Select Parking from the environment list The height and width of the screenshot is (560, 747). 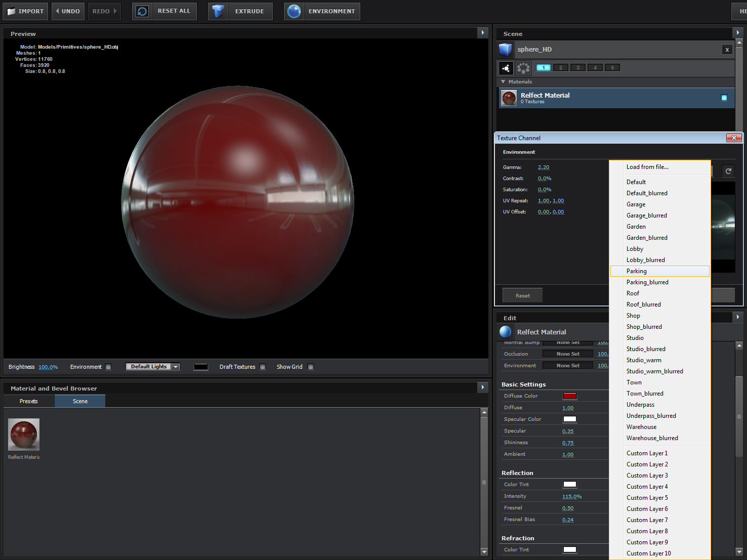click(x=637, y=271)
